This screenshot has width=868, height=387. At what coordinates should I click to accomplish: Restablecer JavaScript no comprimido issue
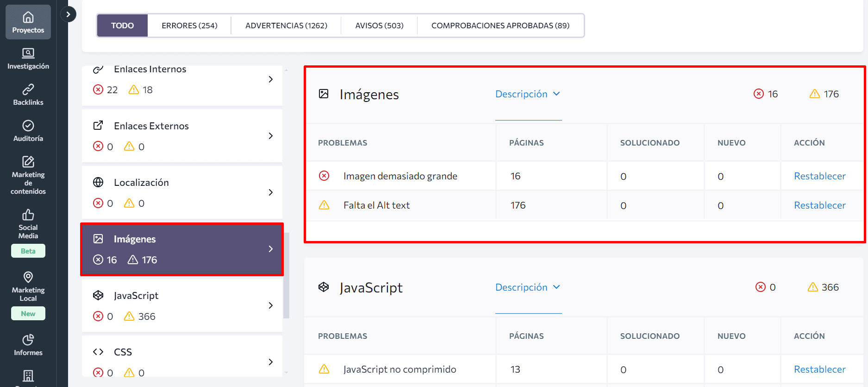[x=820, y=369]
